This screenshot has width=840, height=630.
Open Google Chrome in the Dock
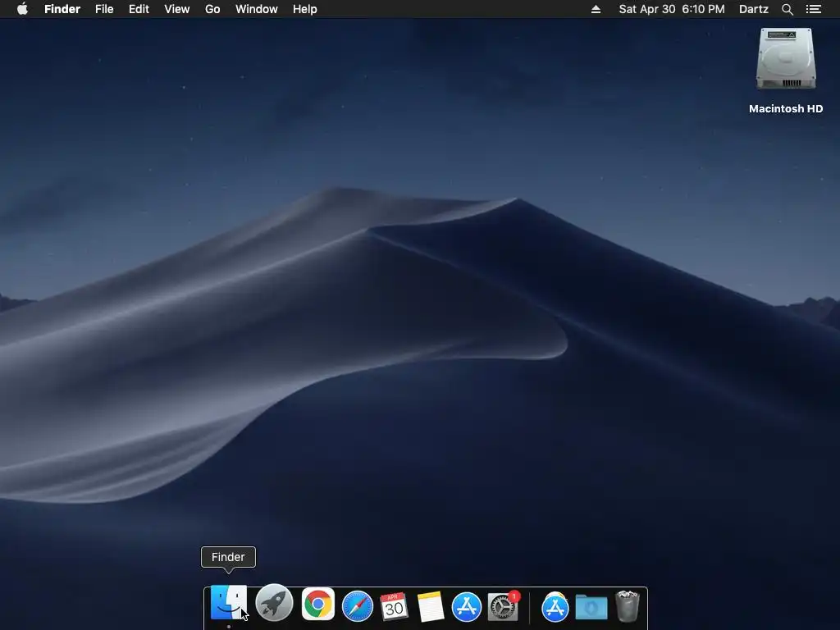pos(317,605)
